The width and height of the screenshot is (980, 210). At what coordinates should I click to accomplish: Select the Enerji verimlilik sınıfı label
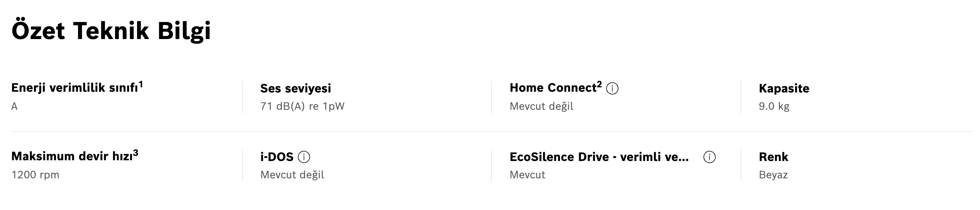[74, 88]
